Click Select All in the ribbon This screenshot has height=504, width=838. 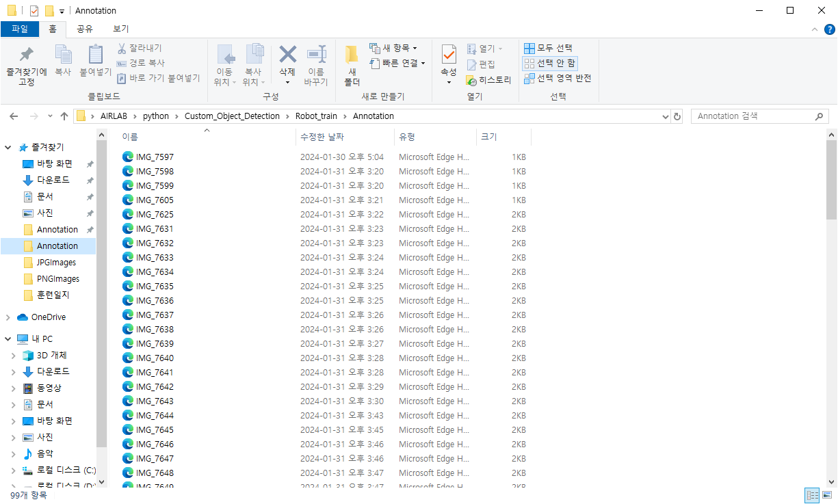pyautogui.click(x=548, y=48)
